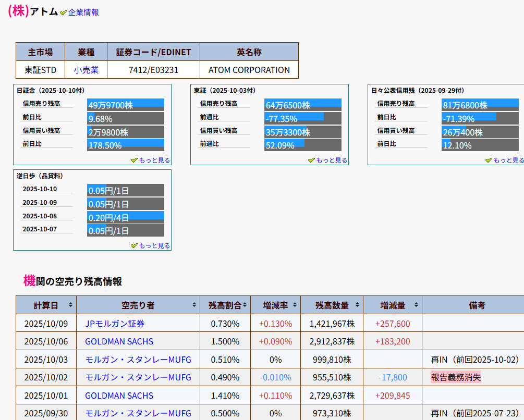Click the sort arrows on 増減率 header
This screenshot has width=524, height=420.
[x=295, y=305]
